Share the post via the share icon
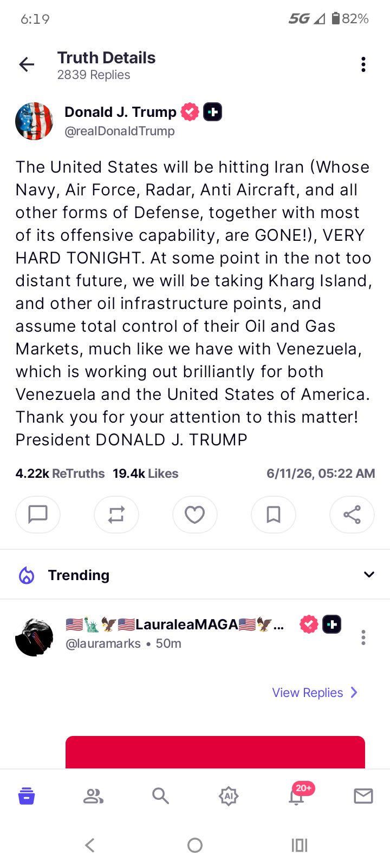 coord(352,515)
